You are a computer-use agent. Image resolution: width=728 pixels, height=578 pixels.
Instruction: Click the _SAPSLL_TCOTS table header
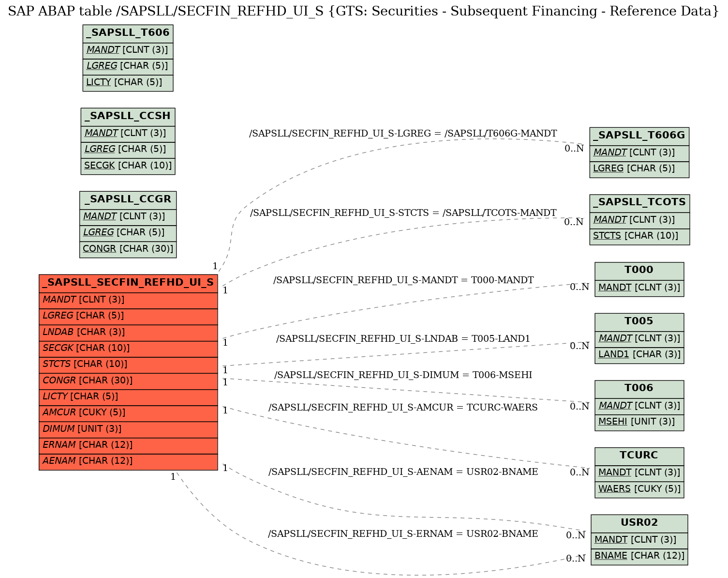pyautogui.click(x=639, y=203)
